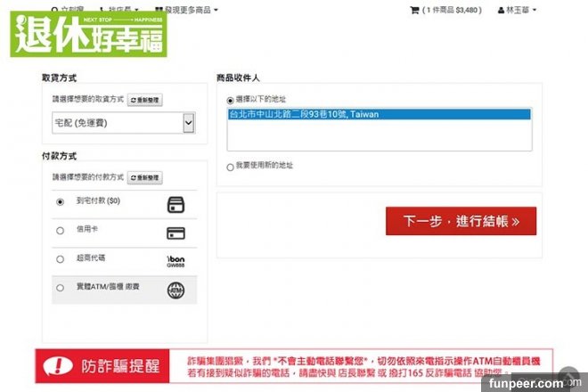Click the 下一步，進行結帳 checkout button

pos(461,221)
